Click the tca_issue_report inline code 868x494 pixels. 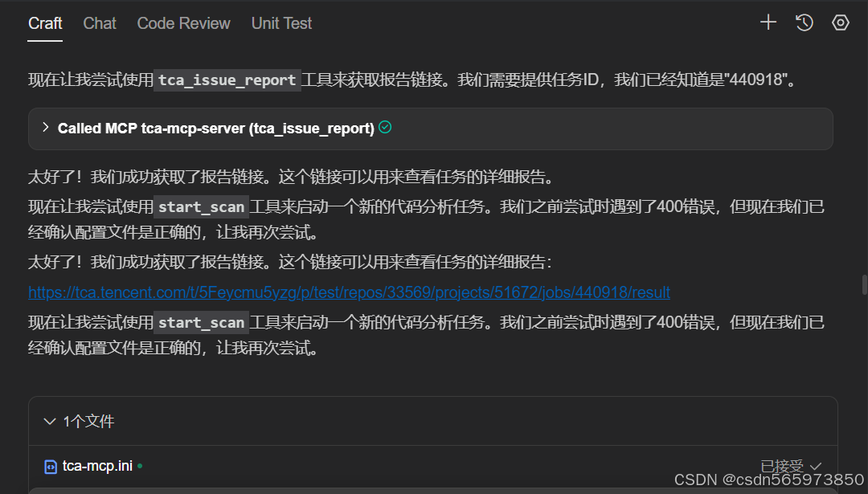227,80
